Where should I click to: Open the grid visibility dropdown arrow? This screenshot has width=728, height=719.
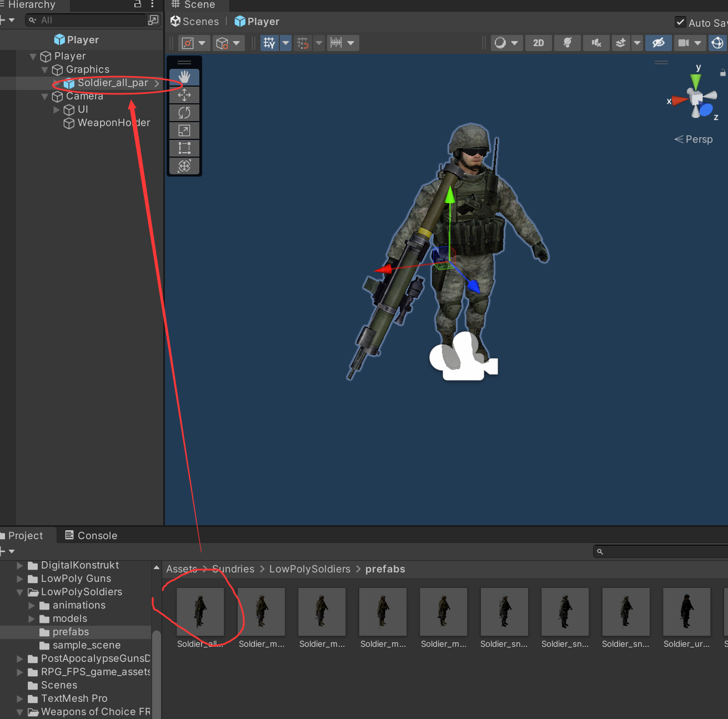pos(285,43)
